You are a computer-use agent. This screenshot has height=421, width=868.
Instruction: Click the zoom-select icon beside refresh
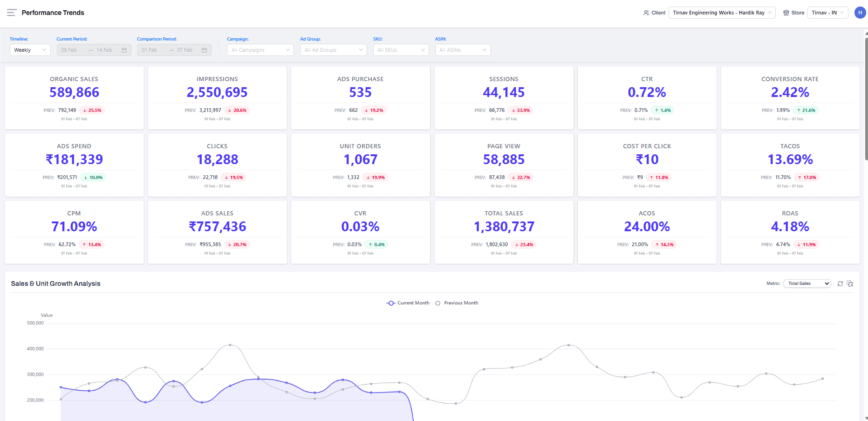coord(850,283)
